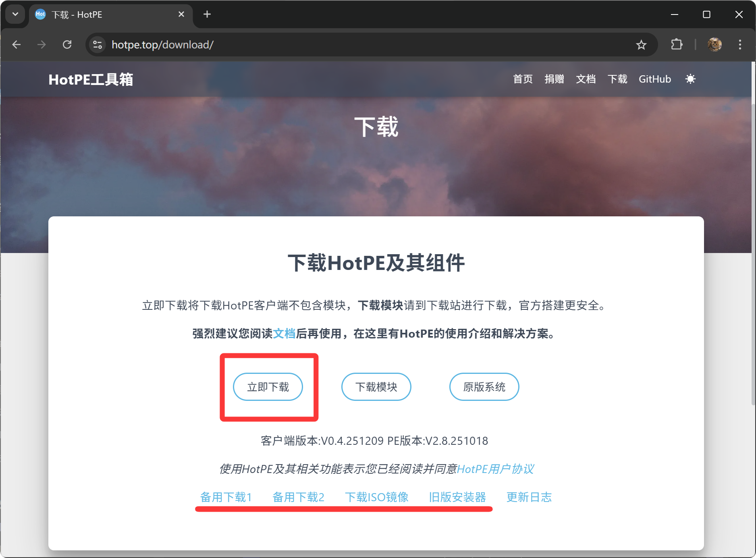Click the URL address bar field

(363, 45)
